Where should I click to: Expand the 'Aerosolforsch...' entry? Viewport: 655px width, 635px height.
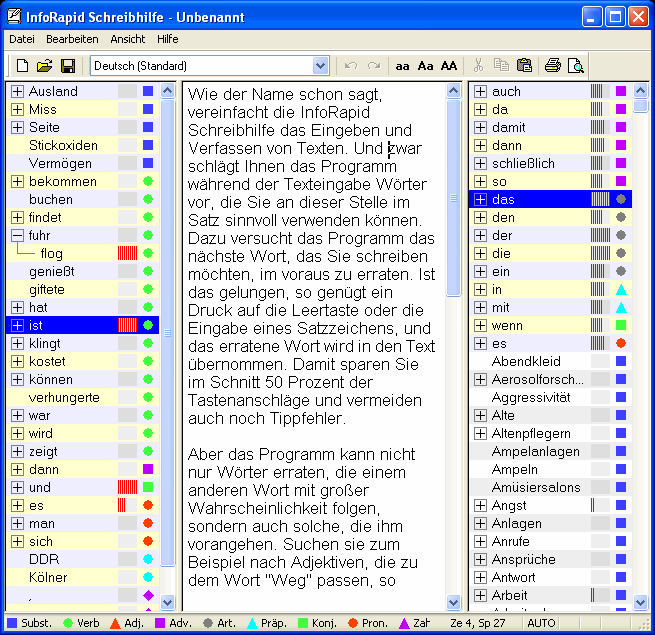click(480, 379)
